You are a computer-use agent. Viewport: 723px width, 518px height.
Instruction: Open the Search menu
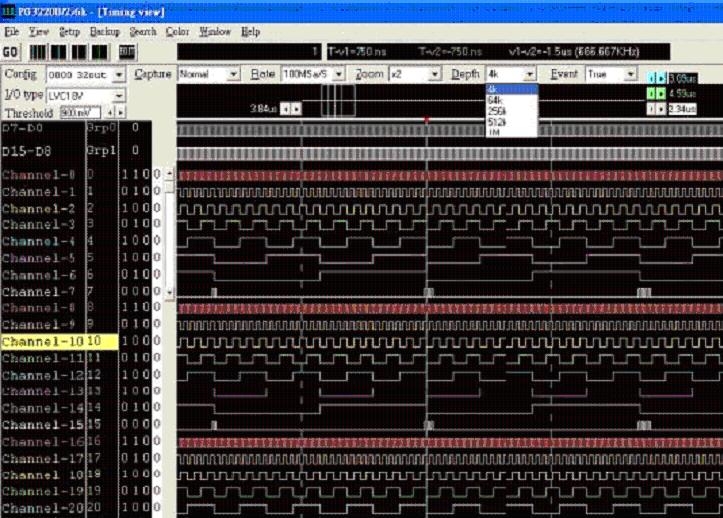click(x=142, y=31)
